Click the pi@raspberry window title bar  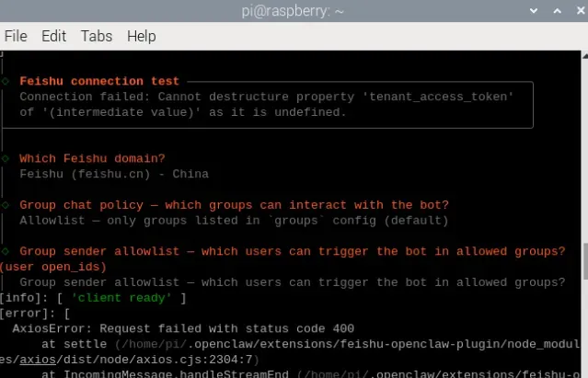tap(294, 10)
